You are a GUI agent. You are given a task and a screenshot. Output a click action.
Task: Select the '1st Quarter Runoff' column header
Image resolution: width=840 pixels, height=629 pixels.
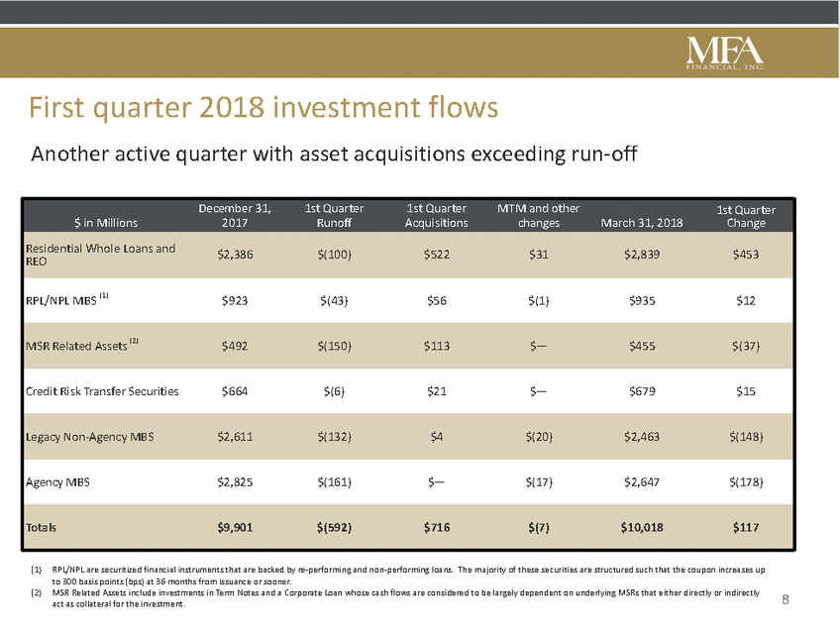coord(334,215)
